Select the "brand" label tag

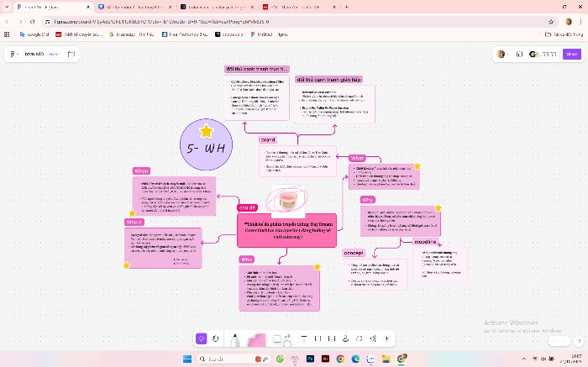(x=268, y=139)
